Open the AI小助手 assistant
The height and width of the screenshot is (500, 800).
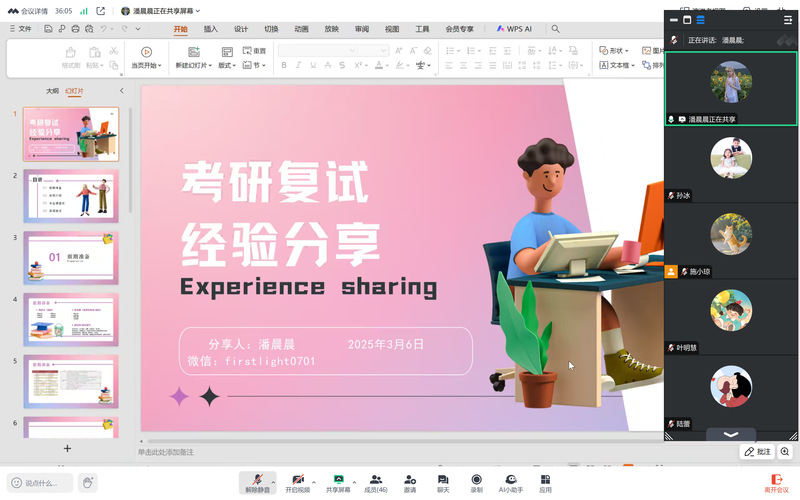coord(511,481)
